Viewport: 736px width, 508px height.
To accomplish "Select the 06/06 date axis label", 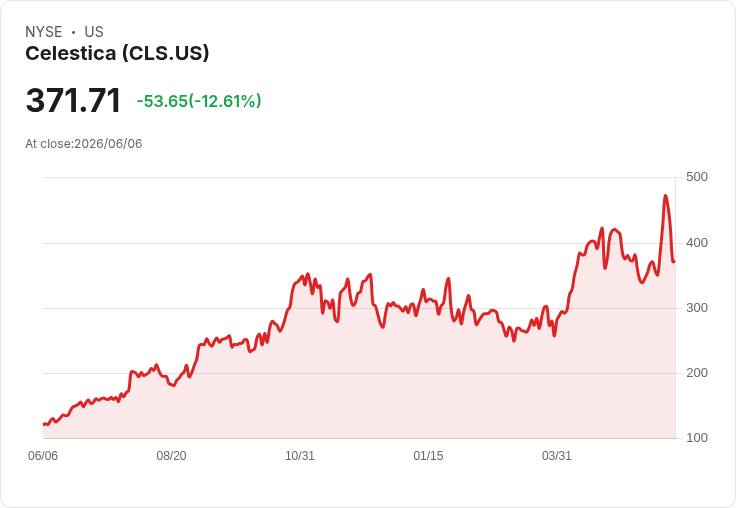I will (x=43, y=456).
